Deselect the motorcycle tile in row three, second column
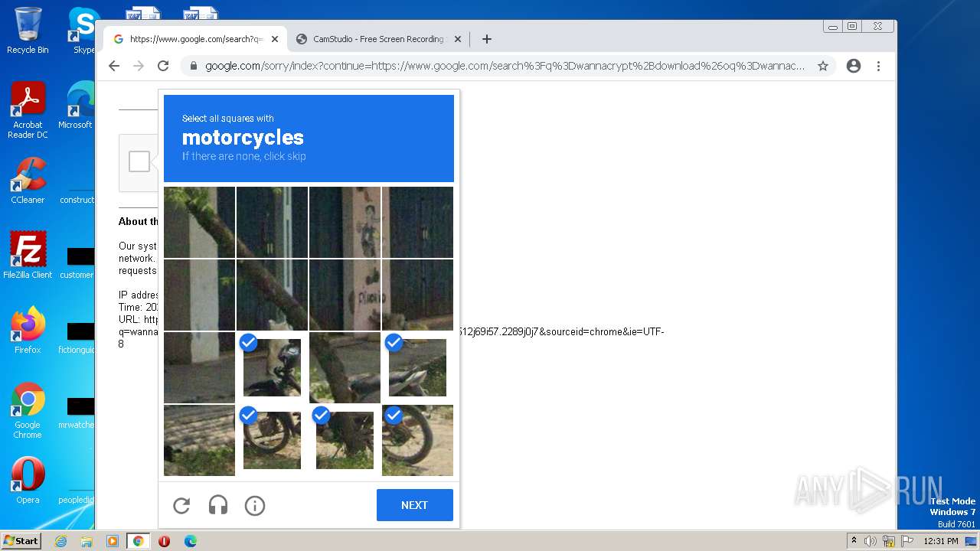The image size is (980, 551). 272,367
